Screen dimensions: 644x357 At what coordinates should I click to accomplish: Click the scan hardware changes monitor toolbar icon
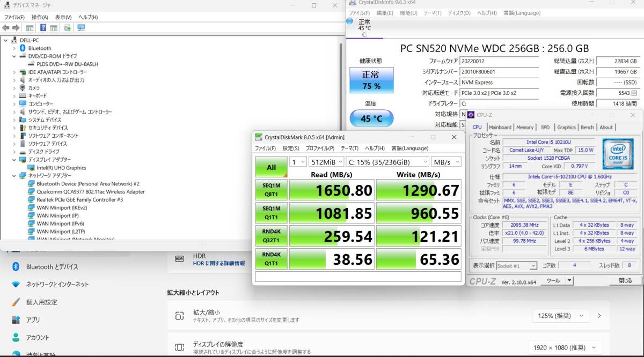pyautogui.click(x=81, y=27)
